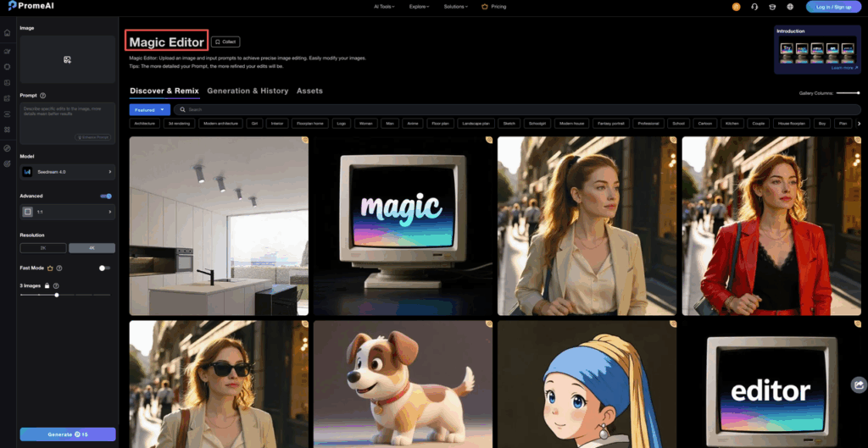Open the white kitchen interior thumbnail
Image resolution: width=868 pixels, height=448 pixels.
pos(219,226)
